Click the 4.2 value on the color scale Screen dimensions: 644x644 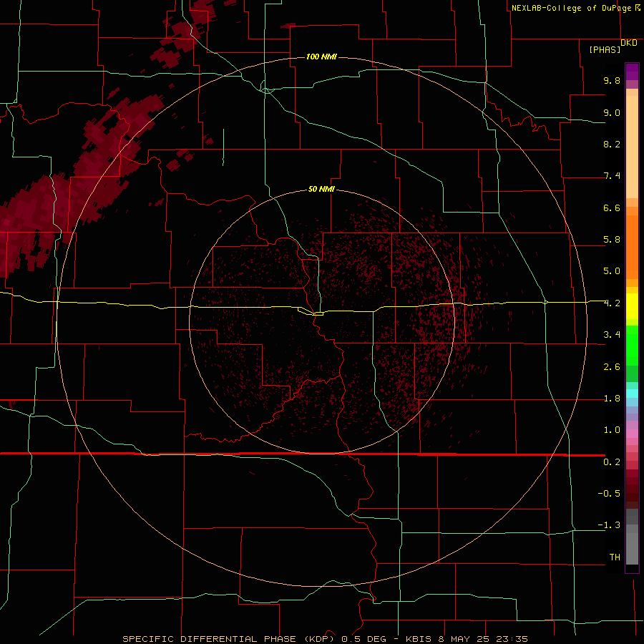point(612,303)
